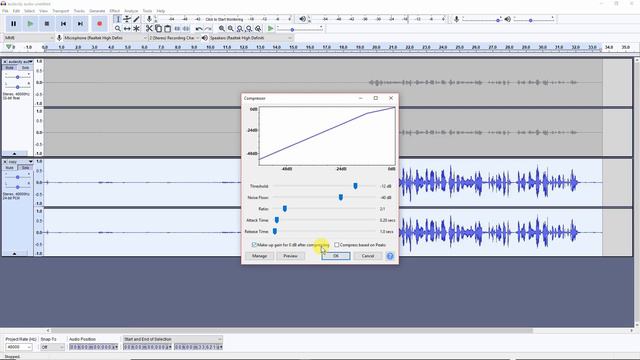Image resolution: width=640 pixels, height=360 pixels.
Task: Select the Multi-Tool asterisk icon
Action: click(x=136, y=29)
